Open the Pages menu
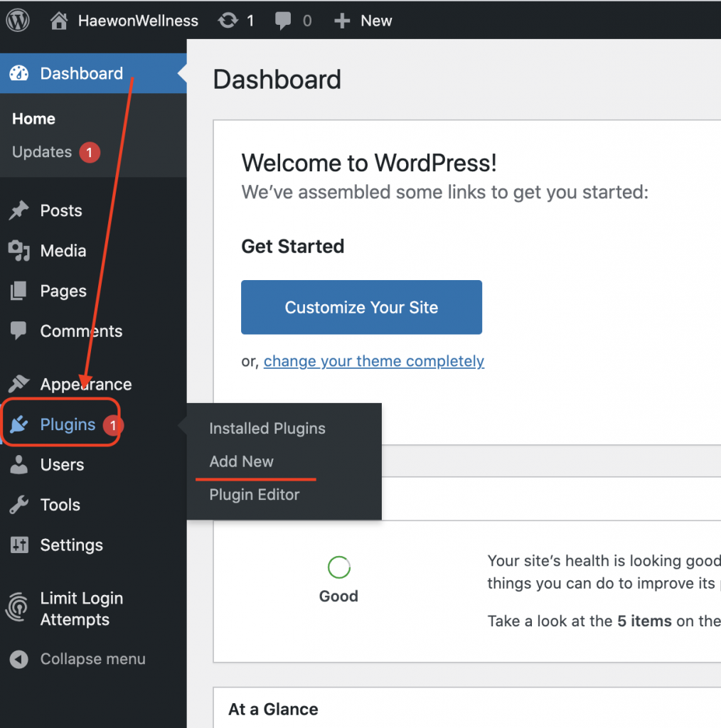 pos(63,291)
